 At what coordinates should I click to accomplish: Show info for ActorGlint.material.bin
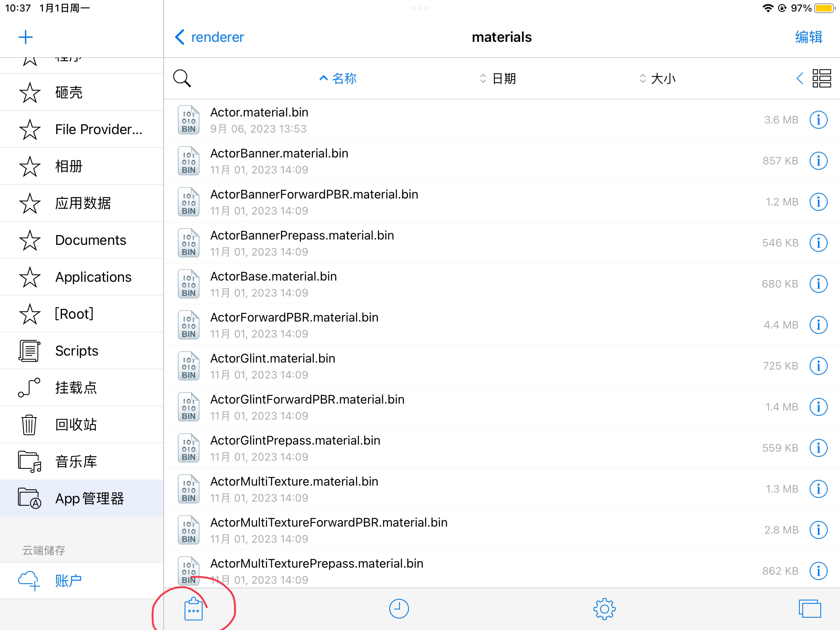coord(818,366)
